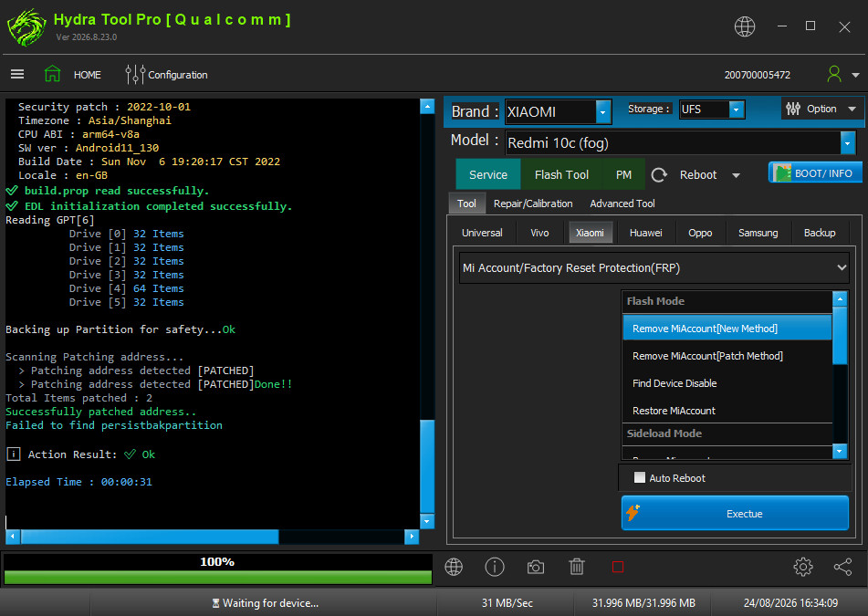Click log scroll down arrow

coord(427,521)
